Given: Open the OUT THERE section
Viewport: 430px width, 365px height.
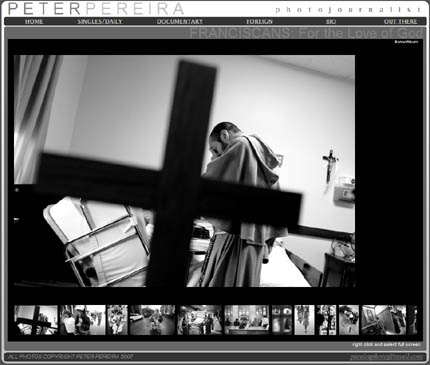Looking at the screenshot, I should [x=400, y=22].
